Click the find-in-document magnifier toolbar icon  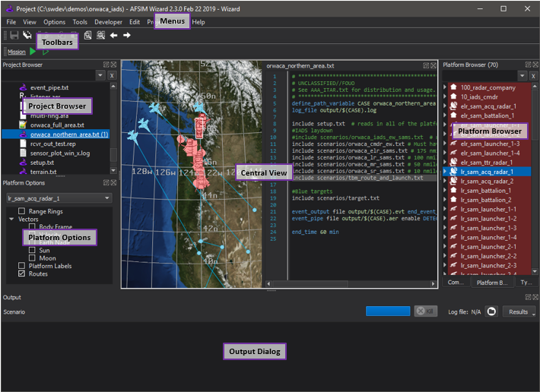pos(87,35)
